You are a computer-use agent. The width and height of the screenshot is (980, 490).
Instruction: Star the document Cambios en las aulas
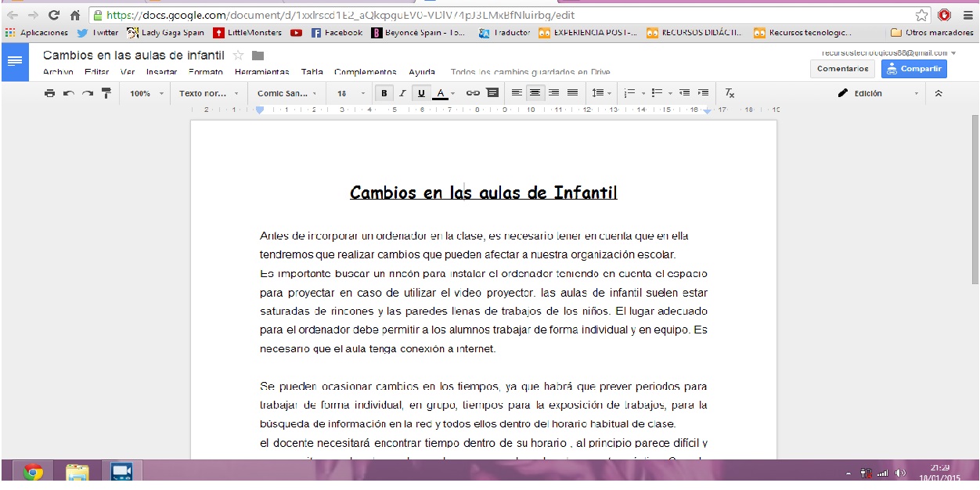tap(239, 56)
